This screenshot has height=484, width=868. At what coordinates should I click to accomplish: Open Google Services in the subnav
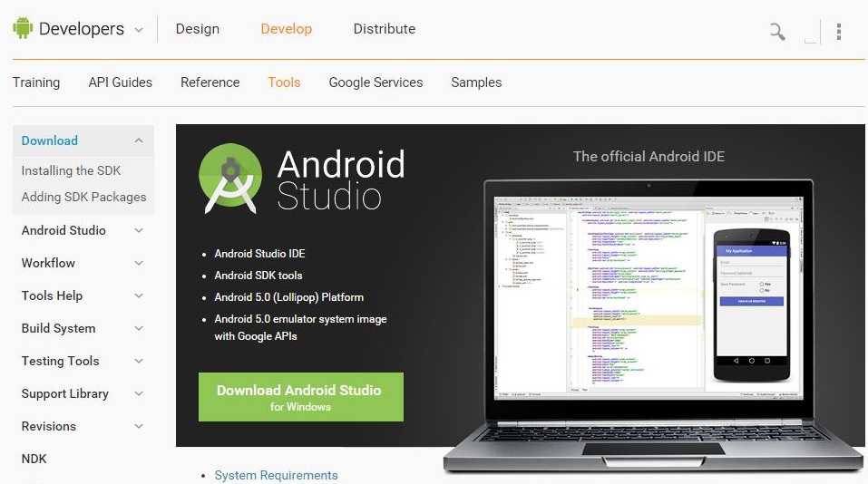tap(375, 82)
